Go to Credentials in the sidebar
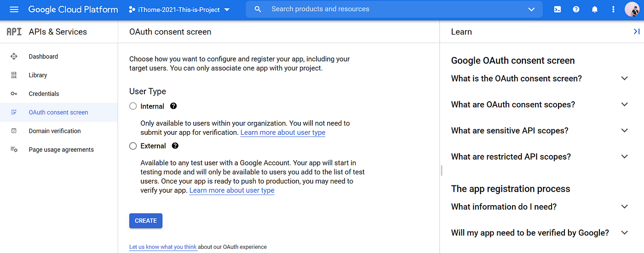The width and height of the screenshot is (644, 253). [44, 94]
